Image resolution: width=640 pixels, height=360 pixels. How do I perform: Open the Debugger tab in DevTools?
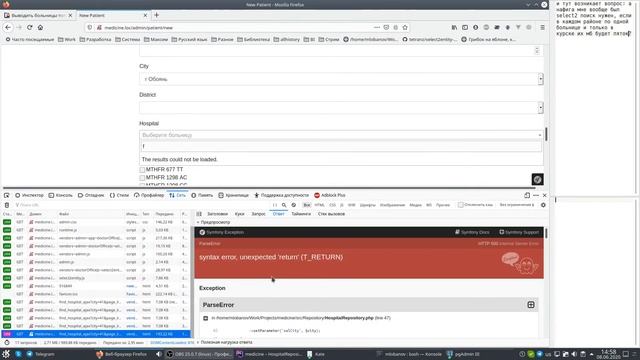91,195
